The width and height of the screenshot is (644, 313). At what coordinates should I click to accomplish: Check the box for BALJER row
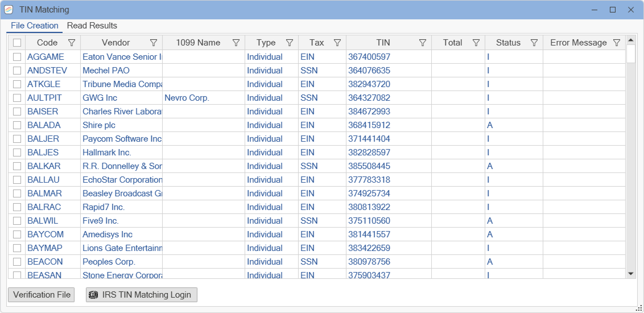tap(17, 139)
